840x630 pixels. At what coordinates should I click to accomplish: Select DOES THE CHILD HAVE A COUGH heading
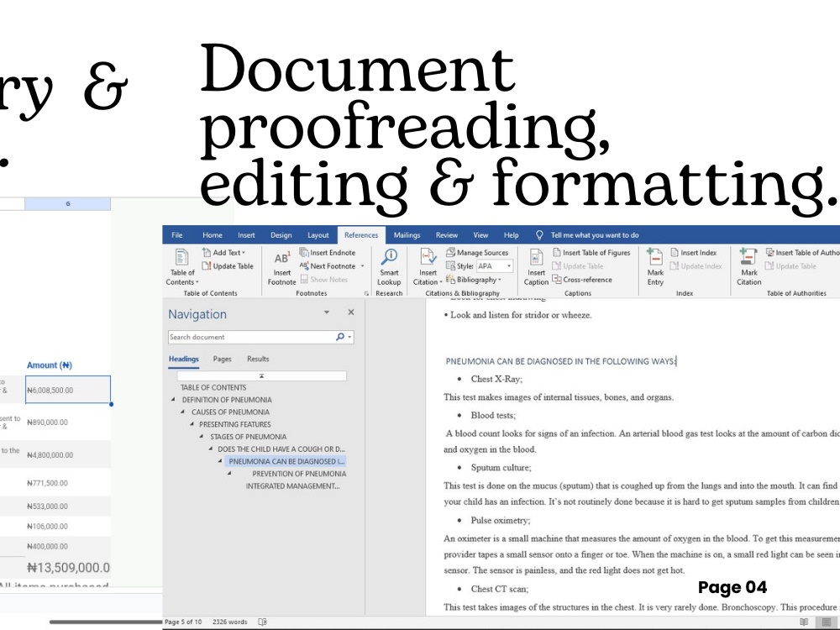pyautogui.click(x=281, y=449)
